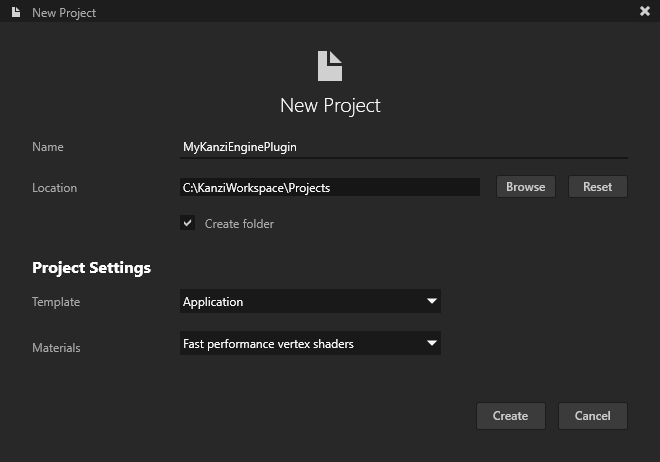Click the large New Project page icon
This screenshot has height=462, width=660.
click(x=330, y=66)
